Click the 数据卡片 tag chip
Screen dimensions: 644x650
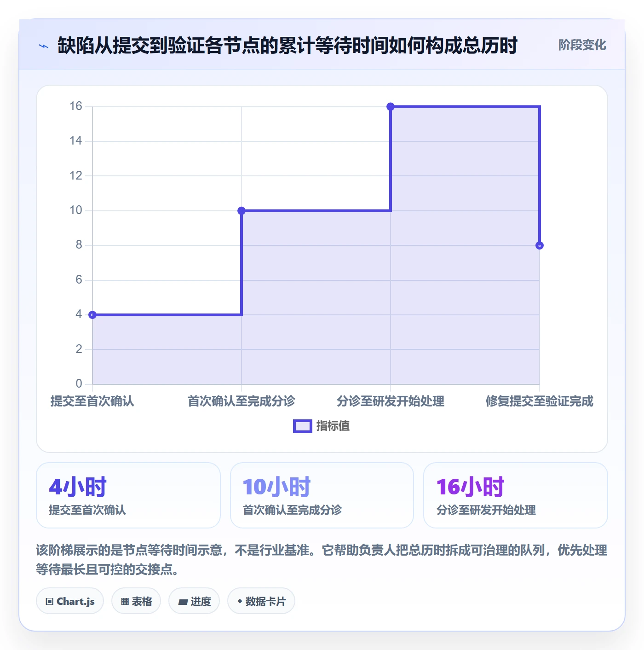click(261, 601)
